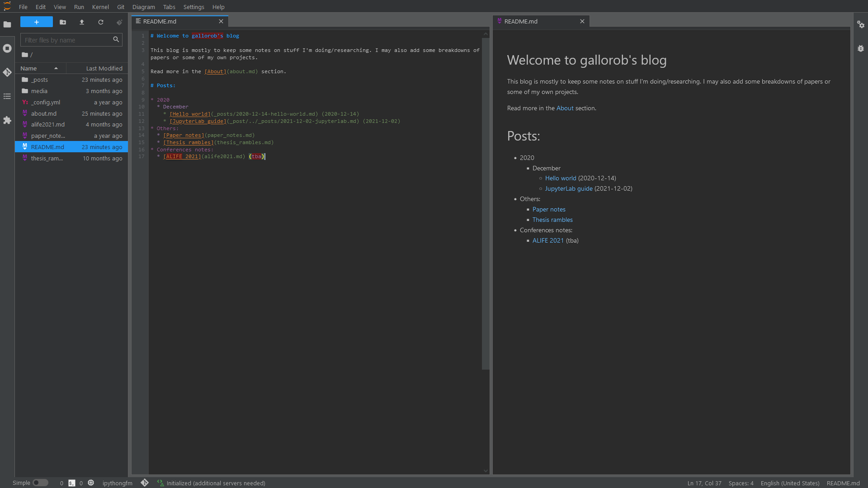Click the JupyterLab guide link in preview
The image size is (868, 488).
pyautogui.click(x=568, y=188)
